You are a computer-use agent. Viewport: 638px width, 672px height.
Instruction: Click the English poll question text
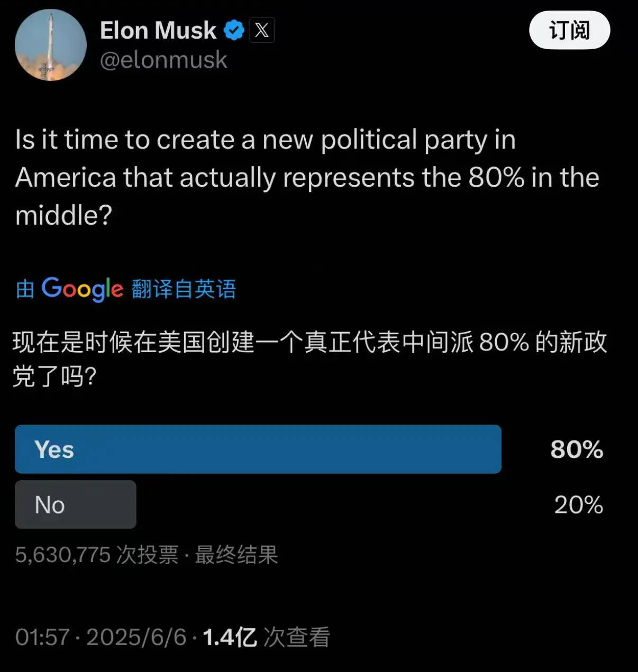click(307, 177)
